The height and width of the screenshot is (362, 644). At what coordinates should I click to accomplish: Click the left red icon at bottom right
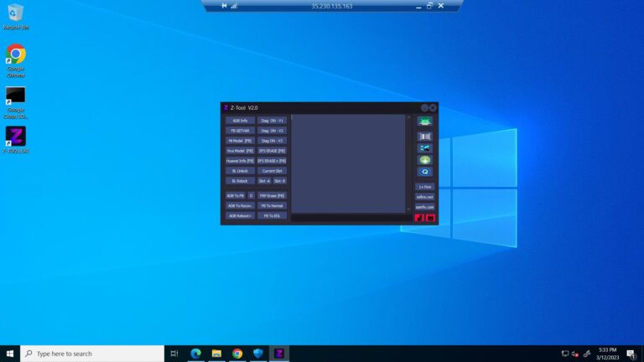(419, 218)
